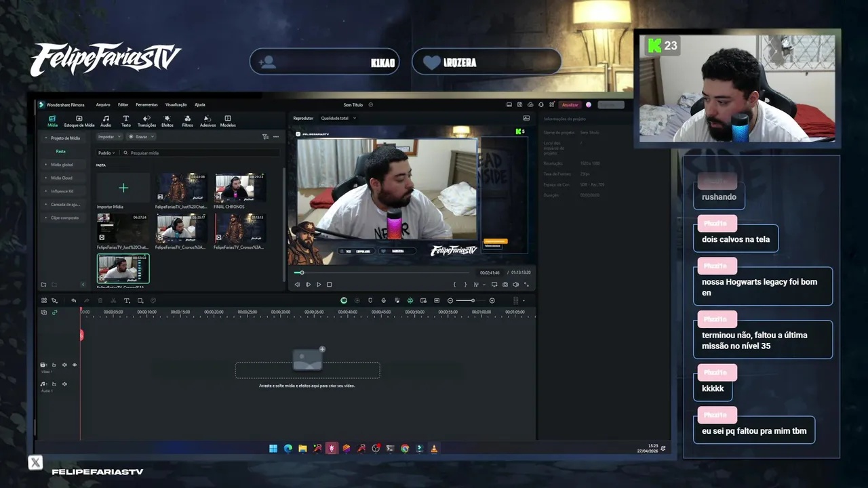This screenshot has width=868, height=488.
Task: Open the Arquivo menu
Action: coord(103,105)
